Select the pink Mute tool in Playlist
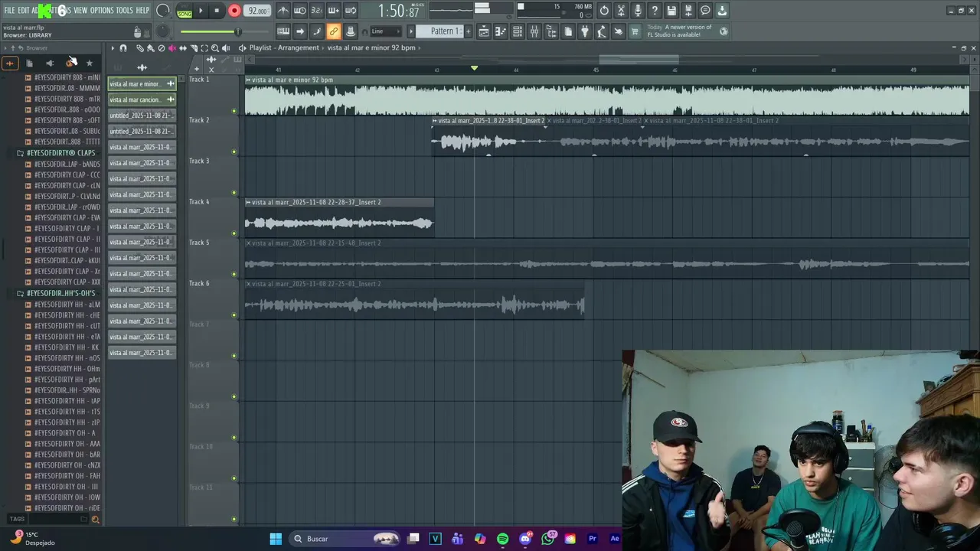This screenshot has width=980, height=551. (172, 48)
